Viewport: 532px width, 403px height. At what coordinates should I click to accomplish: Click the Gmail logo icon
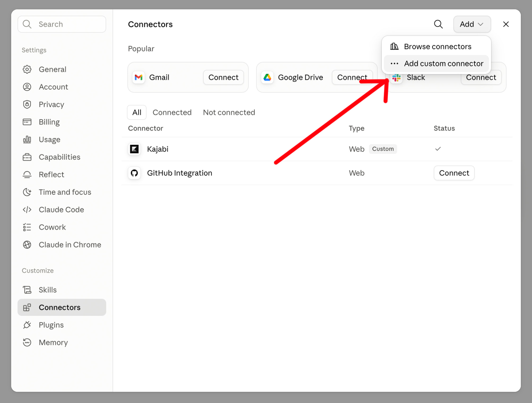point(139,77)
